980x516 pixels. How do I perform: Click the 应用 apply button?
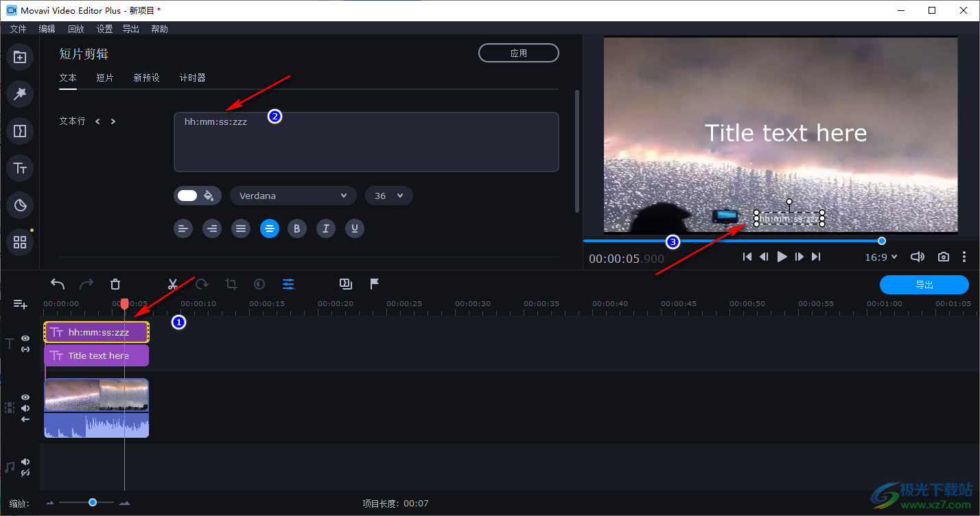tap(519, 53)
